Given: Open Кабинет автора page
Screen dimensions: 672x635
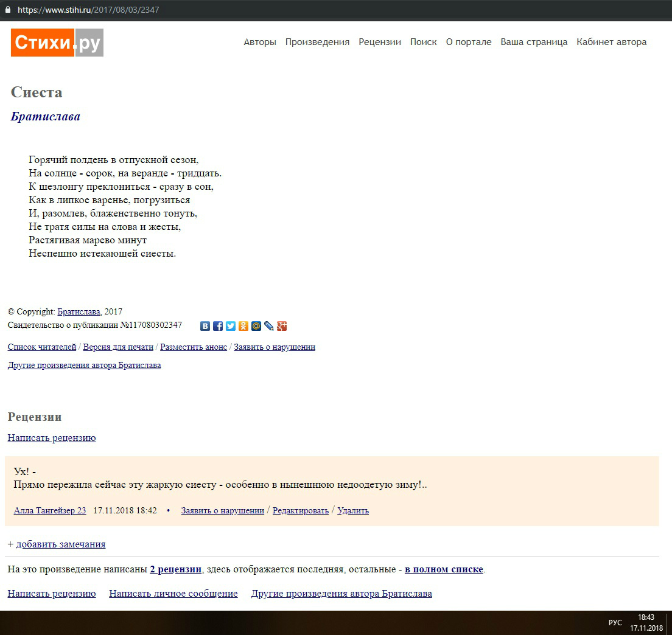Looking at the screenshot, I should point(611,42).
